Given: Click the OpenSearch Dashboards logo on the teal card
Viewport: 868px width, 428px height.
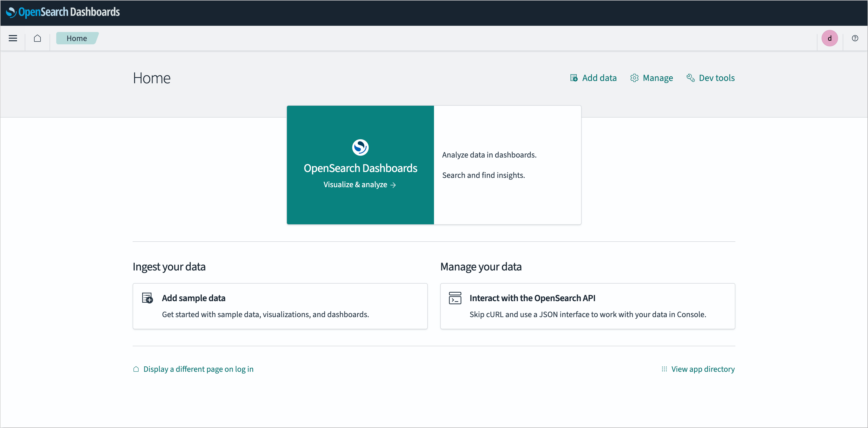Looking at the screenshot, I should 360,147.
